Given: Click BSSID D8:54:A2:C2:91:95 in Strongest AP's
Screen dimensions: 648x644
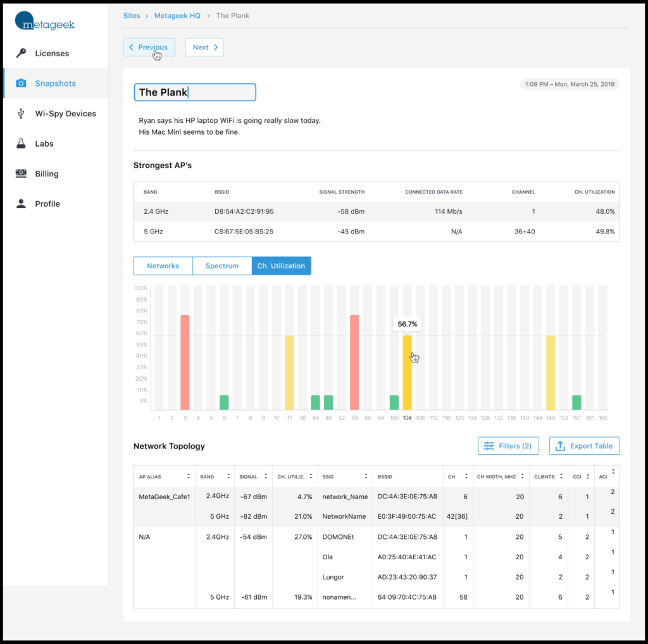Looking at the screenshot, I should coord(244,211).
